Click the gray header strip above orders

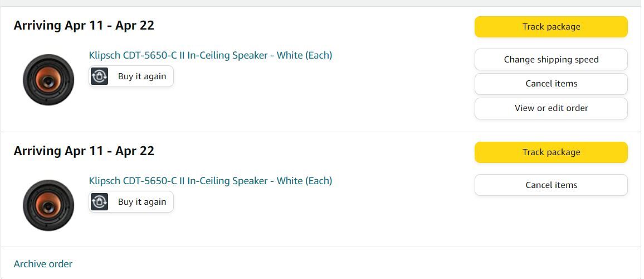[x=321, y=3]
